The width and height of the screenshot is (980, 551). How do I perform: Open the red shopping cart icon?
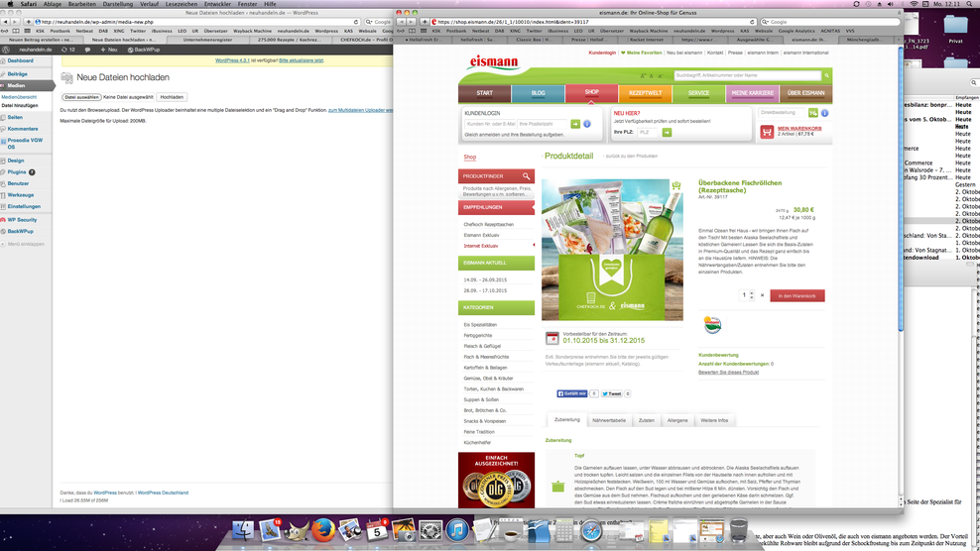(767, 132)
